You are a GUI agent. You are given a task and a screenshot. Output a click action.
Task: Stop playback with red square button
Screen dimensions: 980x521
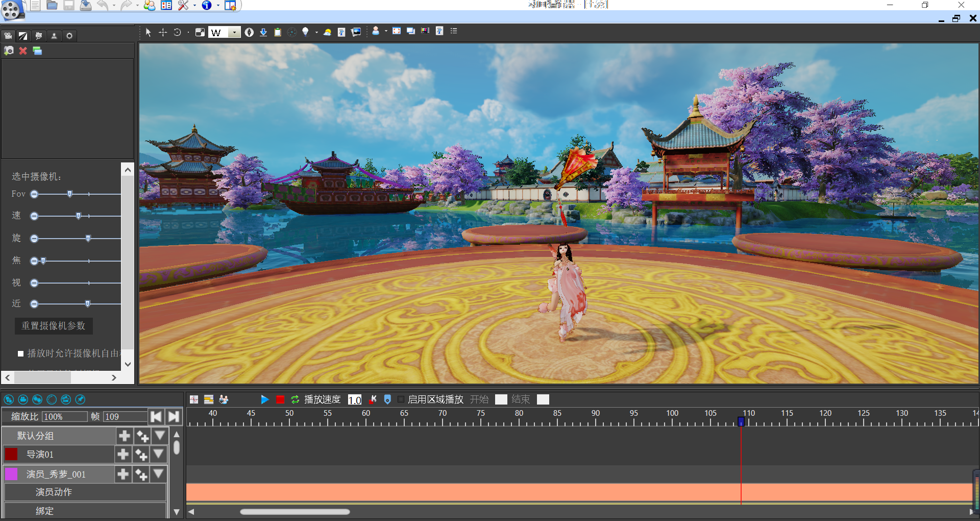(280, 399)
